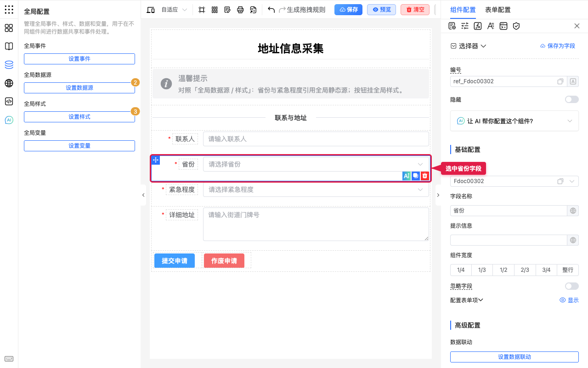588x368 pixels.
Task: Open the Fdoc00302 field ID dropdown
Action: (x=514, y=181)
